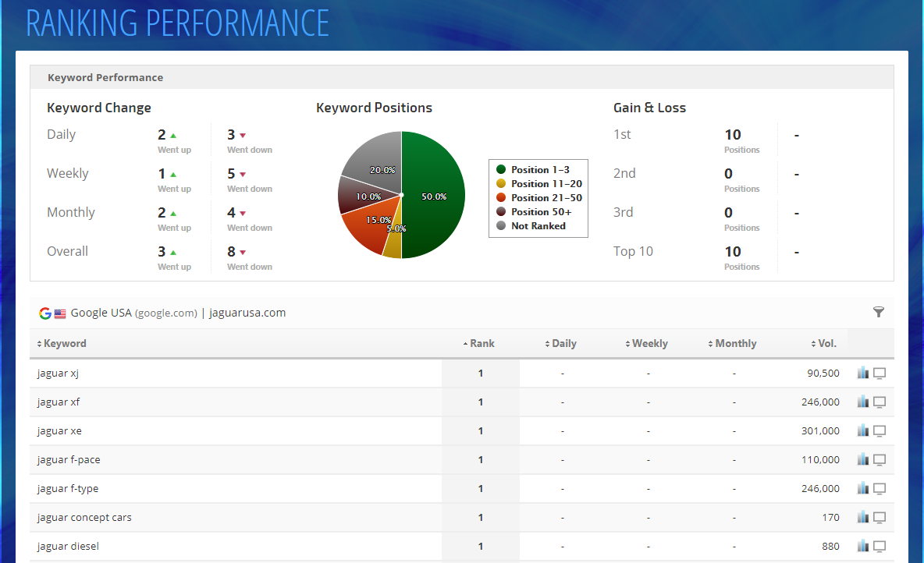924x563 pixels.
Task: Sort table by Keyword column
Action: (64, 344)
